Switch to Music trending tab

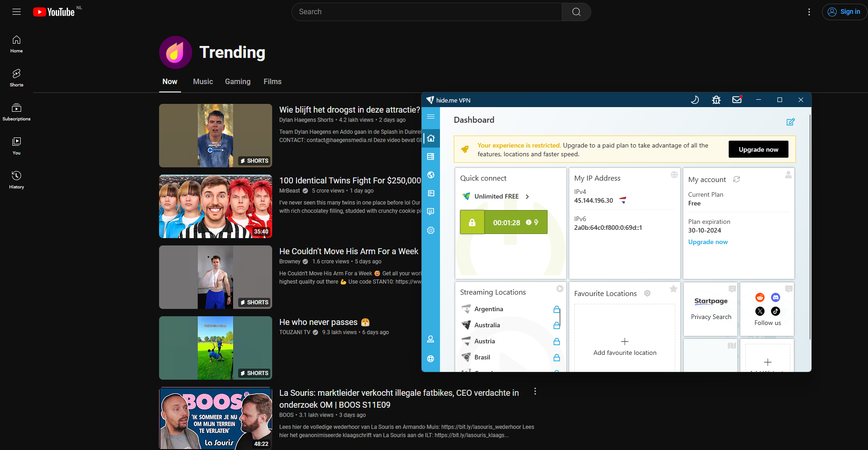point(203,82)
